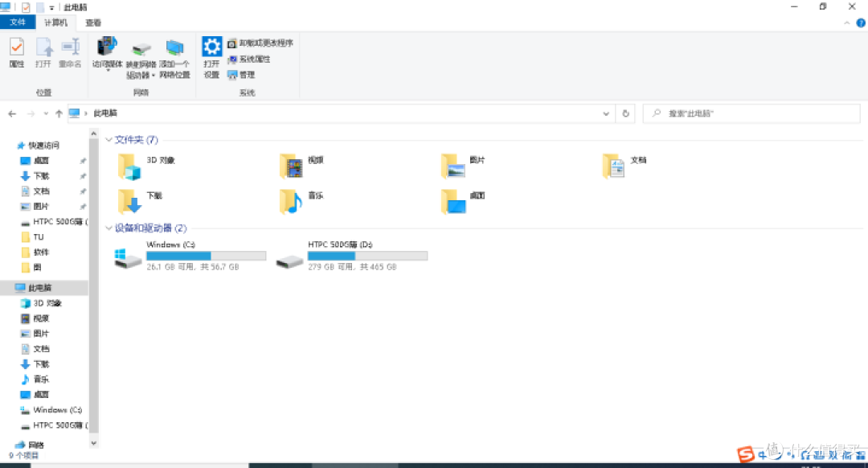Select the 桌面 folder in main pane

pyautogui.click(x=464, y=202)
